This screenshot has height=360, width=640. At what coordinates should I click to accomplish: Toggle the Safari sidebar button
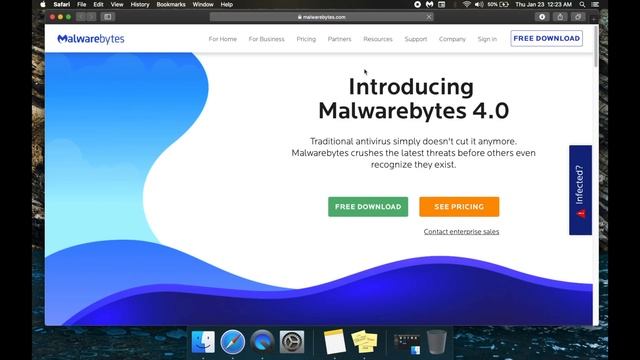(x=108, y=17)
